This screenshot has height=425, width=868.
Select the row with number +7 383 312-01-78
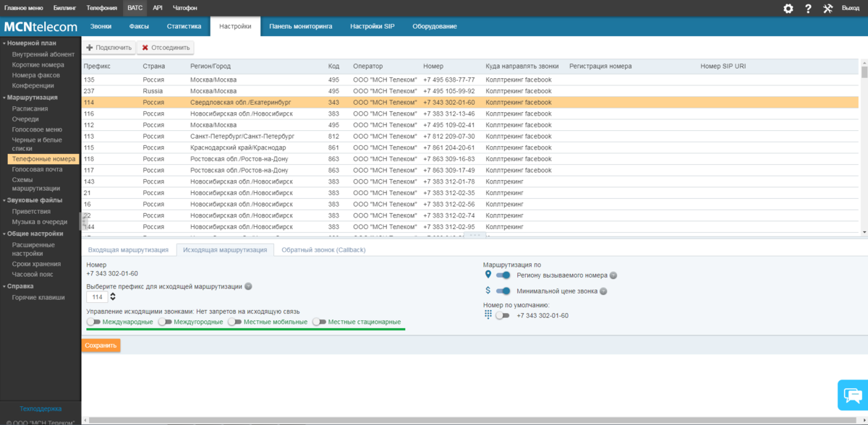[470, 181]
